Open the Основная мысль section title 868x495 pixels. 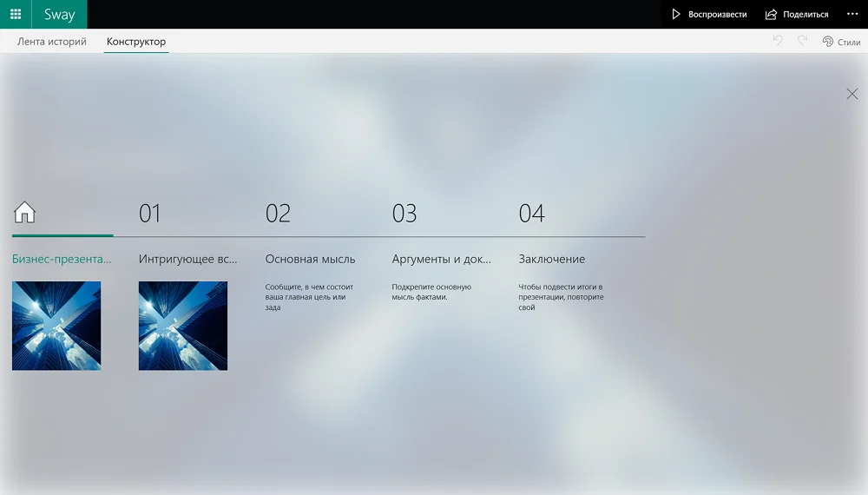click(310, 259)
